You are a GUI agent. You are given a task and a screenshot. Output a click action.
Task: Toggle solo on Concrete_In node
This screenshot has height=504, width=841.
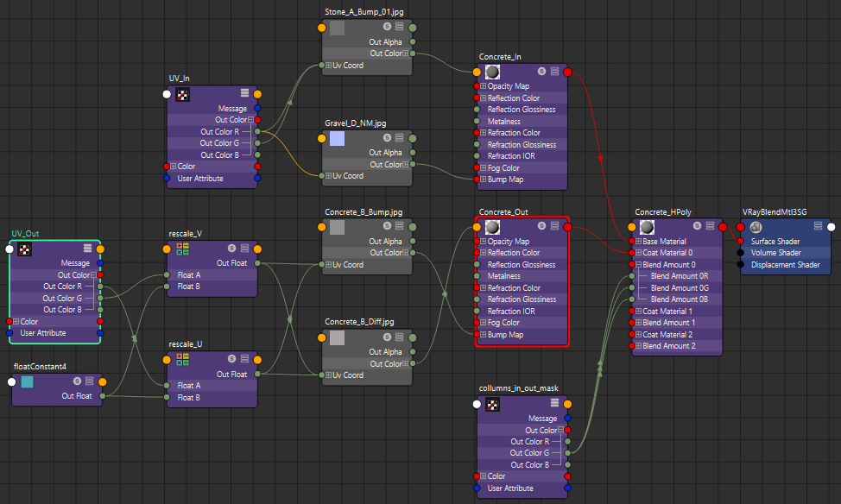541,72
